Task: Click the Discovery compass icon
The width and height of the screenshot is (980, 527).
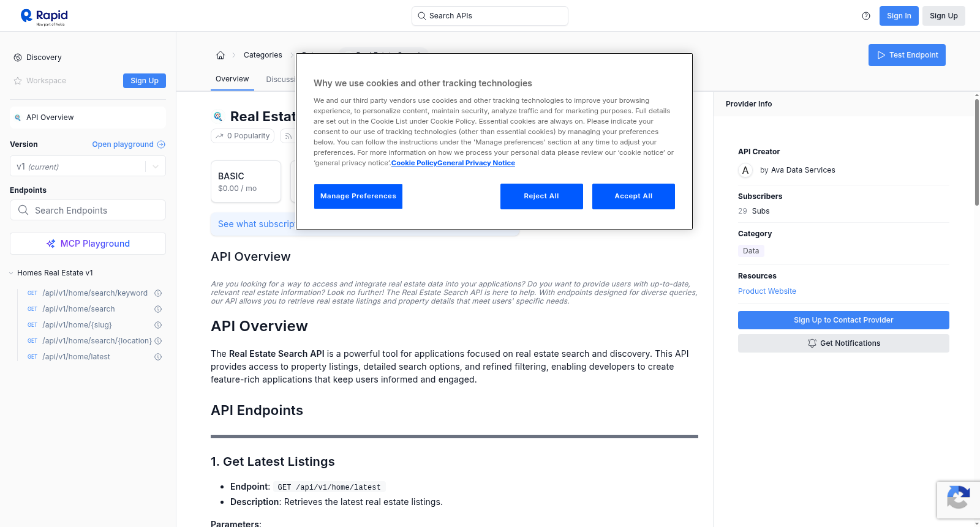Action: point(18,58)
